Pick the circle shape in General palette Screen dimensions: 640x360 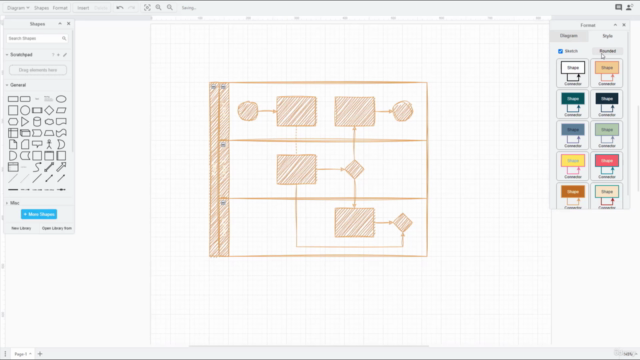coord(25,110)
